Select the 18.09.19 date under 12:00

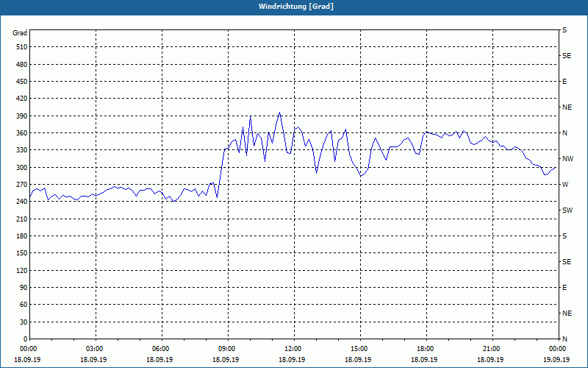292,360
